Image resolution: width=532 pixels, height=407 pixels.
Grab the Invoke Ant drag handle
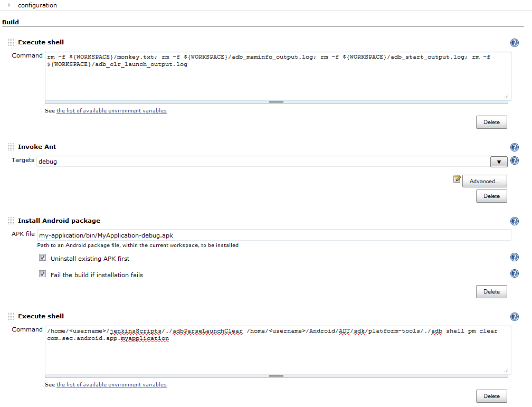(x=11, y=147)
